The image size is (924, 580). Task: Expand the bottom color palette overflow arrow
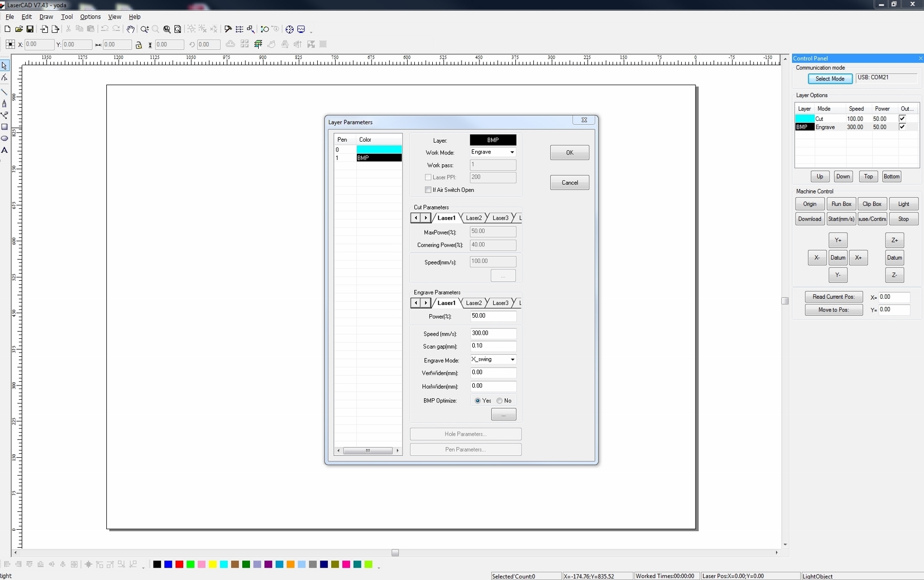(379, 567)
